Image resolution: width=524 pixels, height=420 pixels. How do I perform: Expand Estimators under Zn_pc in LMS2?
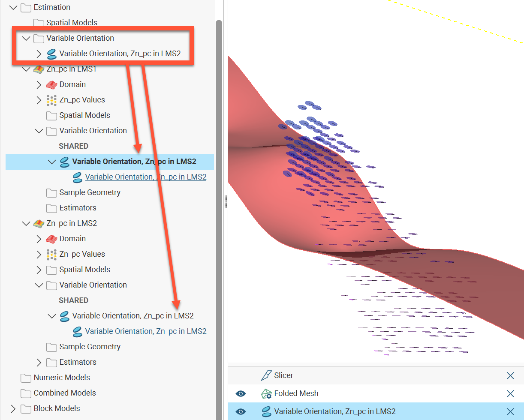click(x=39, y=362)
